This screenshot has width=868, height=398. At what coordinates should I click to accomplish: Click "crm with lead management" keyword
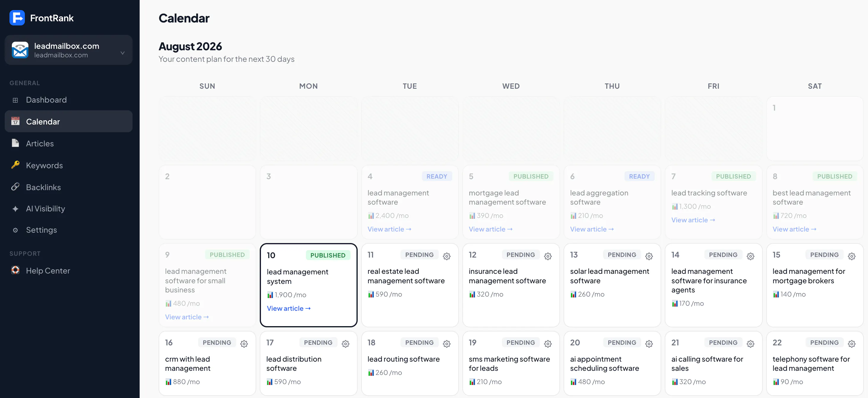pos(187,364)
